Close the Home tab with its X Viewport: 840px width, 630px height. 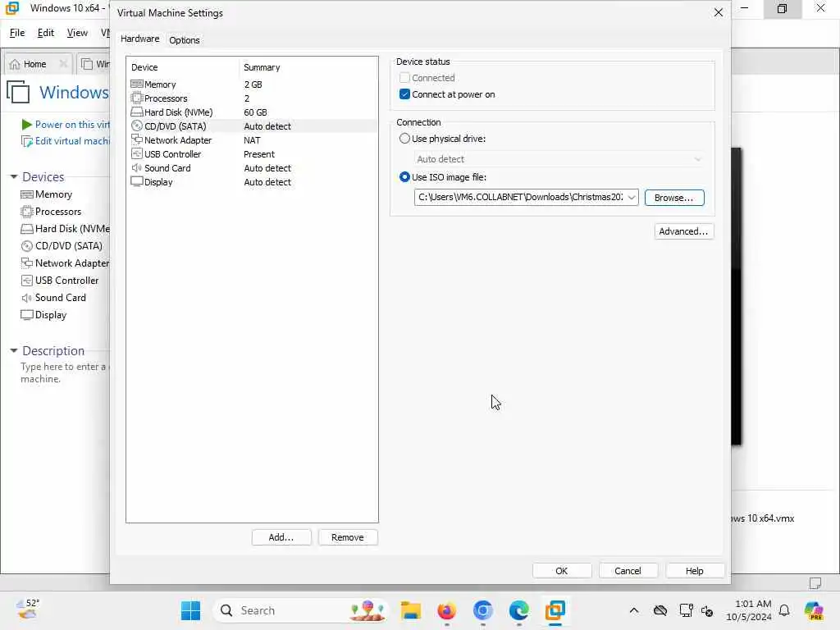coord(63,64)
